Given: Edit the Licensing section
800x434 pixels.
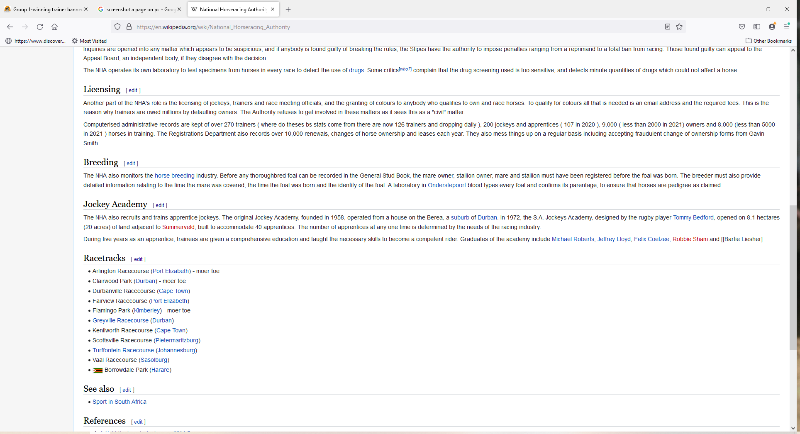Looking at the screenshot, I should click(x=133, y=90).
